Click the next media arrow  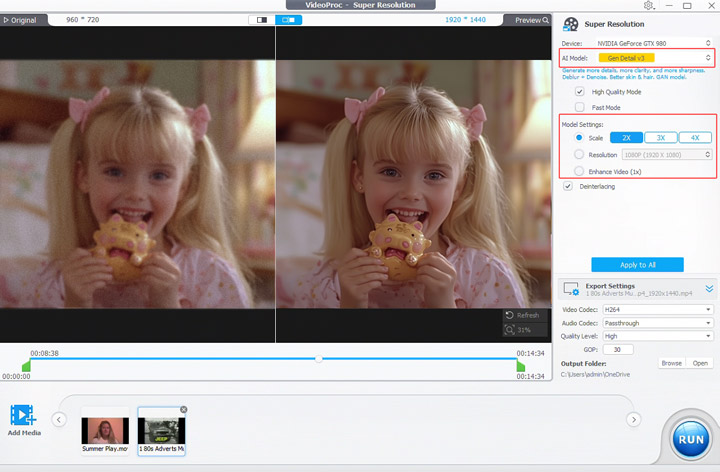click(634, 419)
